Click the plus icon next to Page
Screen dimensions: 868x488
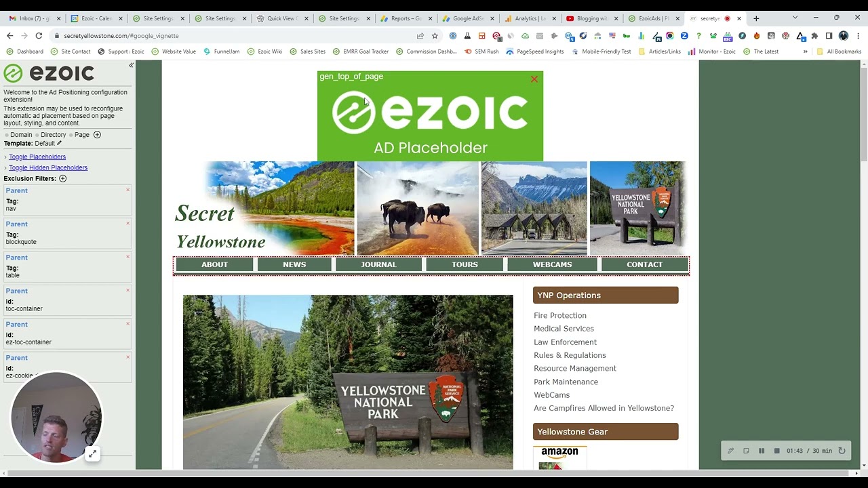(x=97, y=135)
